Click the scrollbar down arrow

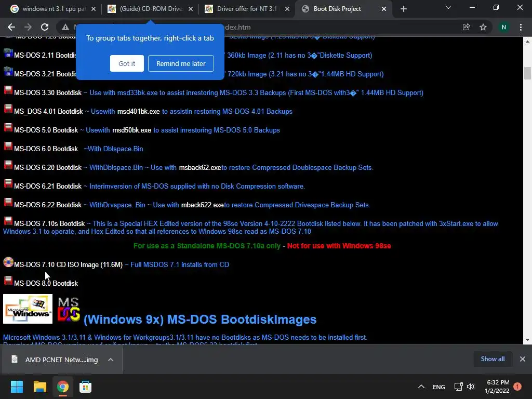(527, 340)
